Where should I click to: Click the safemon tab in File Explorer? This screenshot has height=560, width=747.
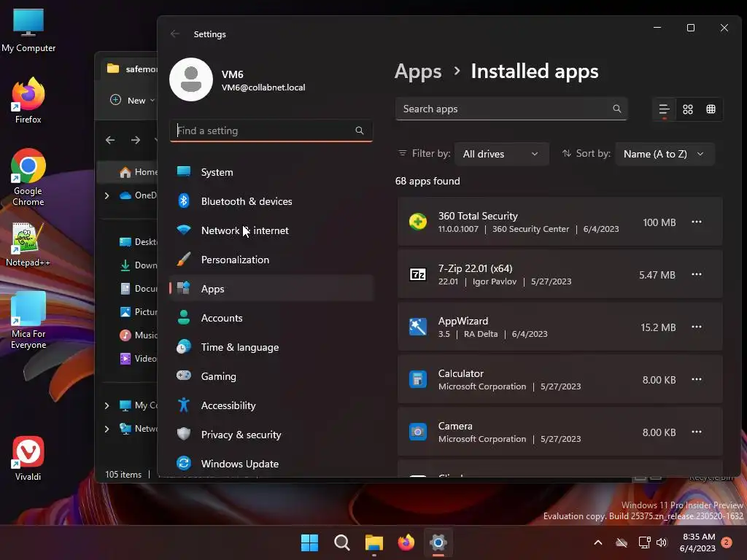pyautogui.click(x=130, y=69)
